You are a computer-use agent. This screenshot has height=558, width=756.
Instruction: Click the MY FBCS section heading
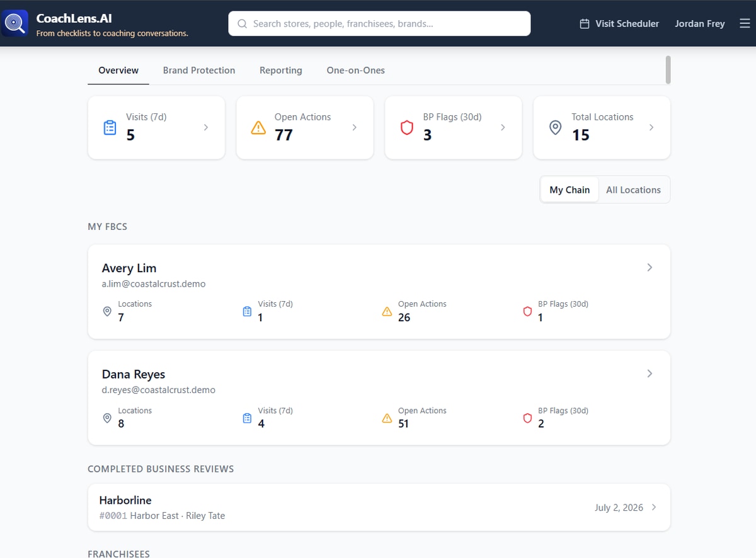(x=107, y=227)
